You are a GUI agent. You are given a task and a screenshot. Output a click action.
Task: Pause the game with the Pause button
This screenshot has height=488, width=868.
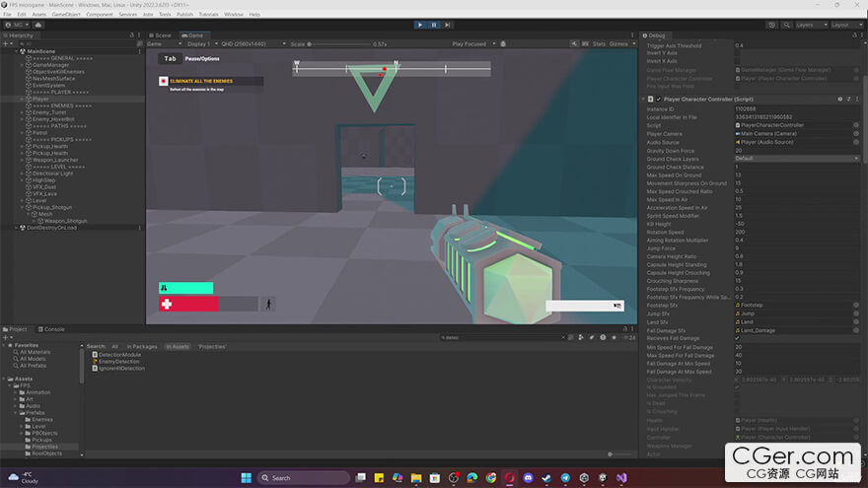[x=433, y=25]
